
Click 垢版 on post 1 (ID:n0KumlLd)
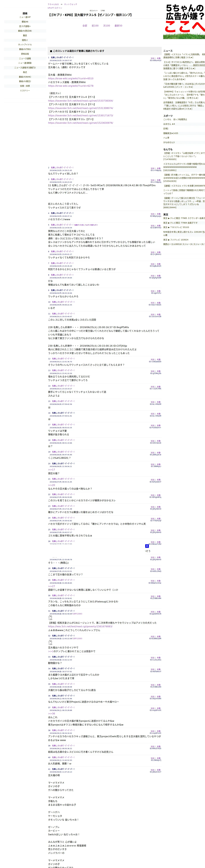153,58
